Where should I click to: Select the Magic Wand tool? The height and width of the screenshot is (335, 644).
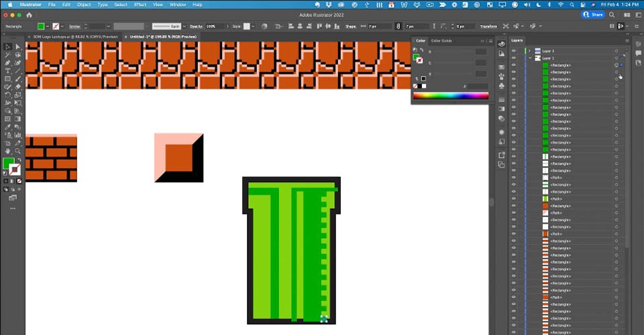(x=8, y=54)
